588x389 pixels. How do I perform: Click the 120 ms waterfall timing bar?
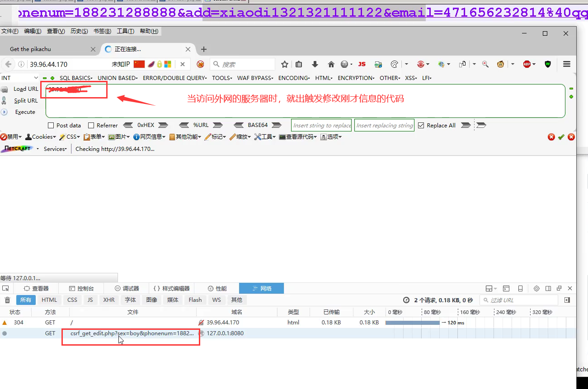tap(412, 323)
